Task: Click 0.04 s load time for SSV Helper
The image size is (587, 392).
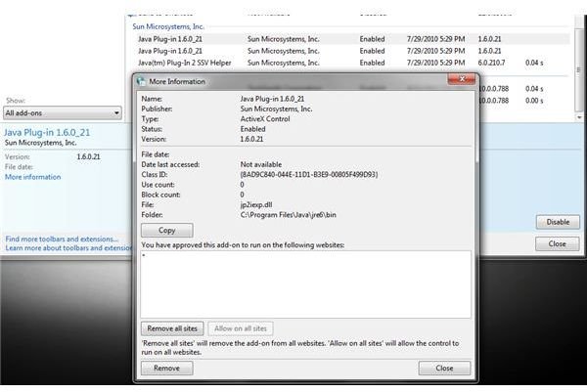Action: click(x=534, y=63)
